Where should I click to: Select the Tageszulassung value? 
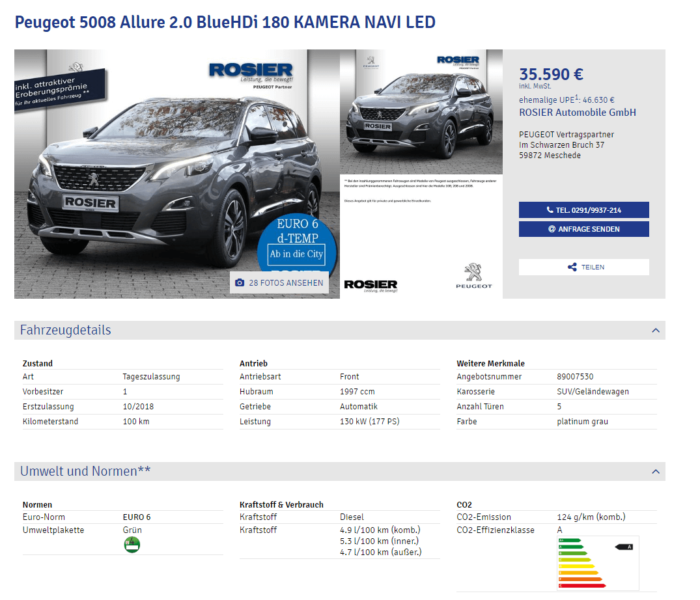point(151,377)
